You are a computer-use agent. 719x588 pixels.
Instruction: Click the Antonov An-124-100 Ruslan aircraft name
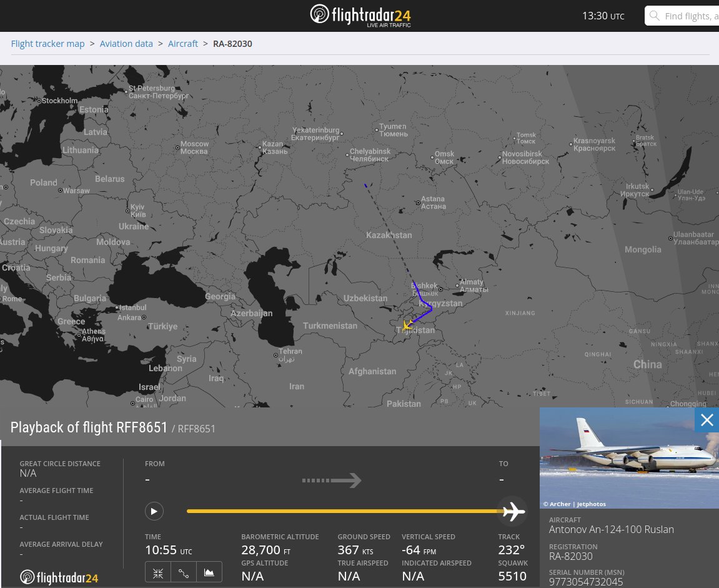(611, 529)
